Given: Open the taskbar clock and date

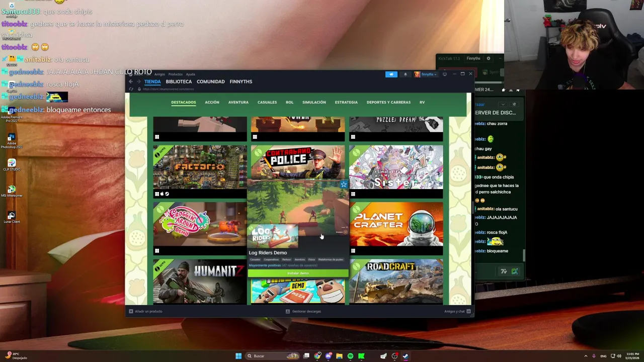Looking at the screenshot, I should point(632,356).
